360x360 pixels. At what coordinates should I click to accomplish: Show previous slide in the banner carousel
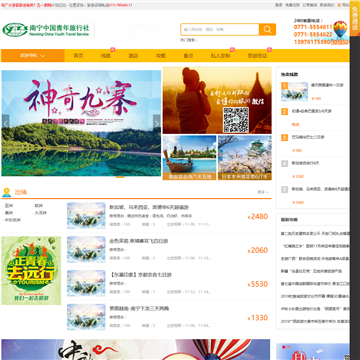pyautogui.click(x=5, y=123)
